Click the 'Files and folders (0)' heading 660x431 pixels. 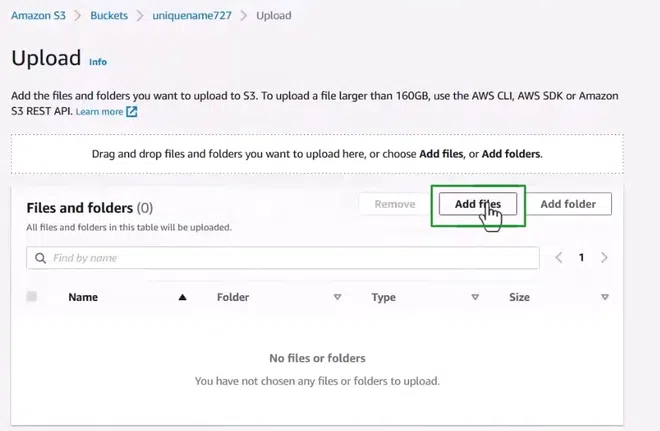[x=90, y=208]
